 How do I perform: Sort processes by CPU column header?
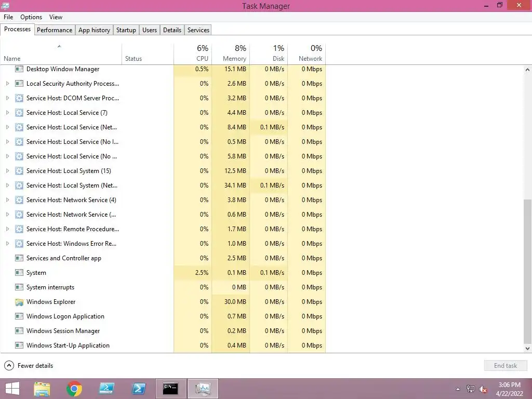[193, 54]
